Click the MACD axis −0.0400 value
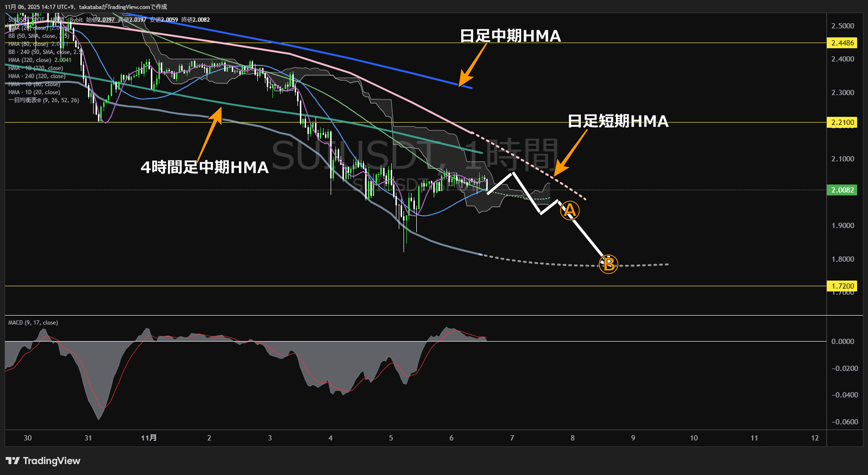This screenshot has width=868, height=475. coord(844,395)
